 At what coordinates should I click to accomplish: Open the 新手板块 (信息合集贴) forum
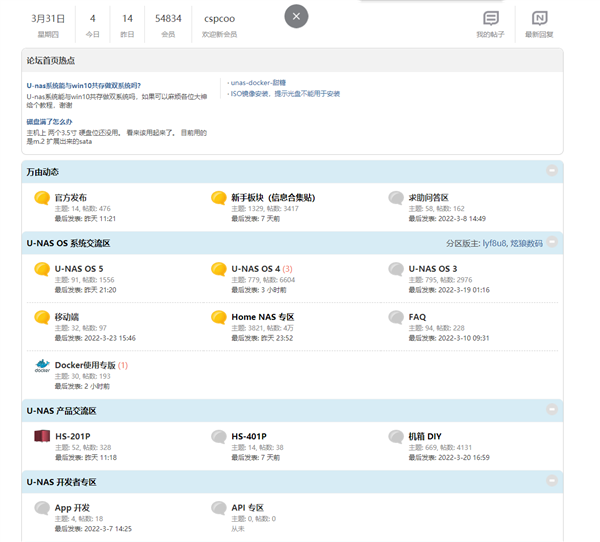tap(273, 198)
